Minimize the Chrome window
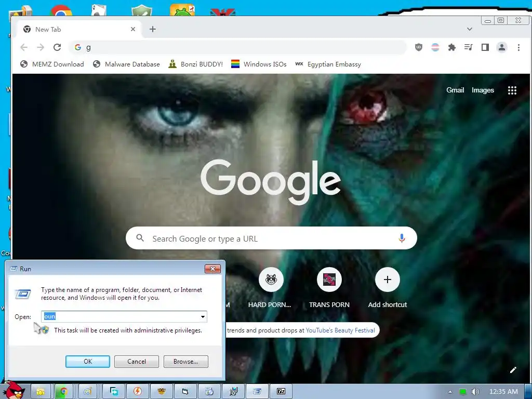Screen dimensions: 532x399 [488, 20]
